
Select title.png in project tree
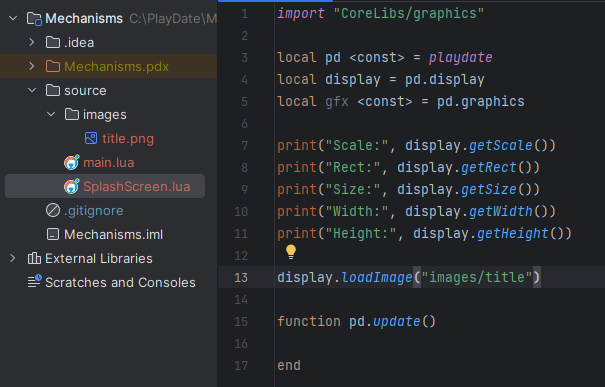click(128, 139)
